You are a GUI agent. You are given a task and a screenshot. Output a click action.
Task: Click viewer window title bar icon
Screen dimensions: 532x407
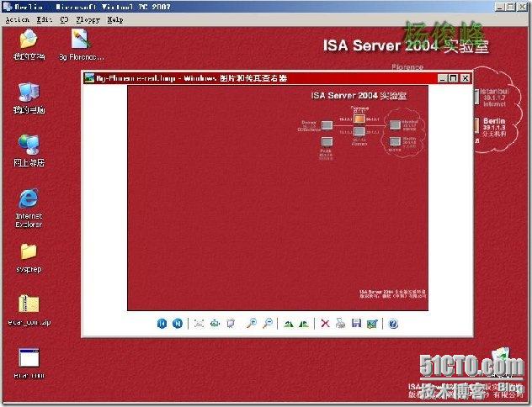(89, 78)
